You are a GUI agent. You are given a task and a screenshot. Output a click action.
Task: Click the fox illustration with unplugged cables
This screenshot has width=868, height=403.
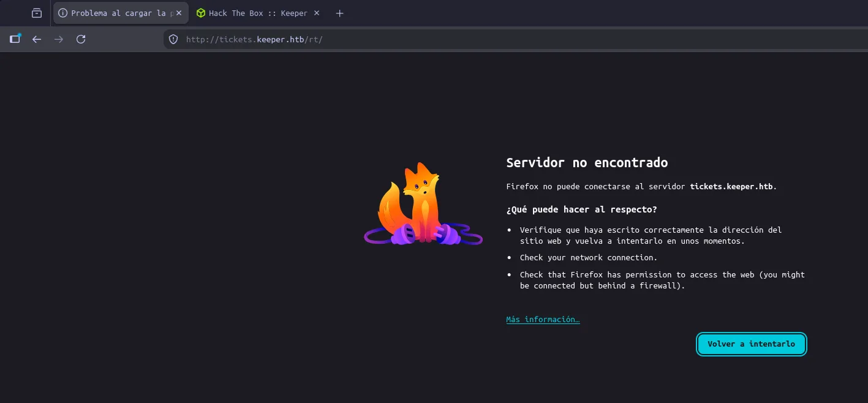pos(423,205)
